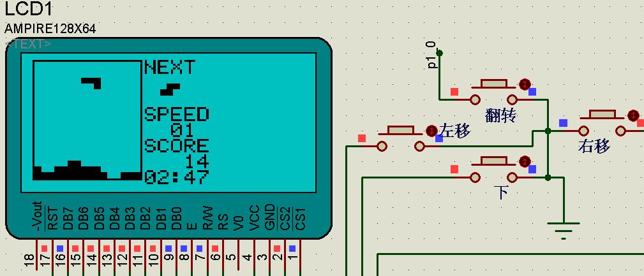Select the 翻转 label text
This screenshot has height=276, width=644.
coord(500,115)
